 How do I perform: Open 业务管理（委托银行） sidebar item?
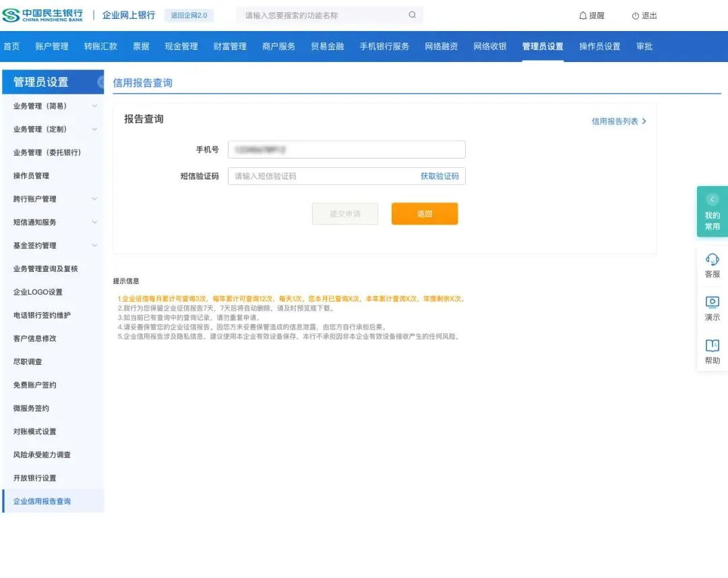pos(53,152)
